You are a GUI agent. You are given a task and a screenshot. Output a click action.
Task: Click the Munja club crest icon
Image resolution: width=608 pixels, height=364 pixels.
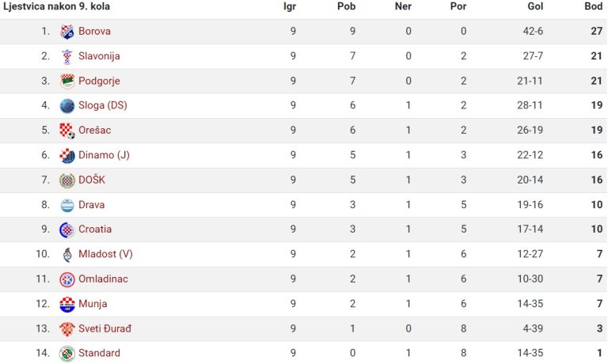click(x=67, y=305)
